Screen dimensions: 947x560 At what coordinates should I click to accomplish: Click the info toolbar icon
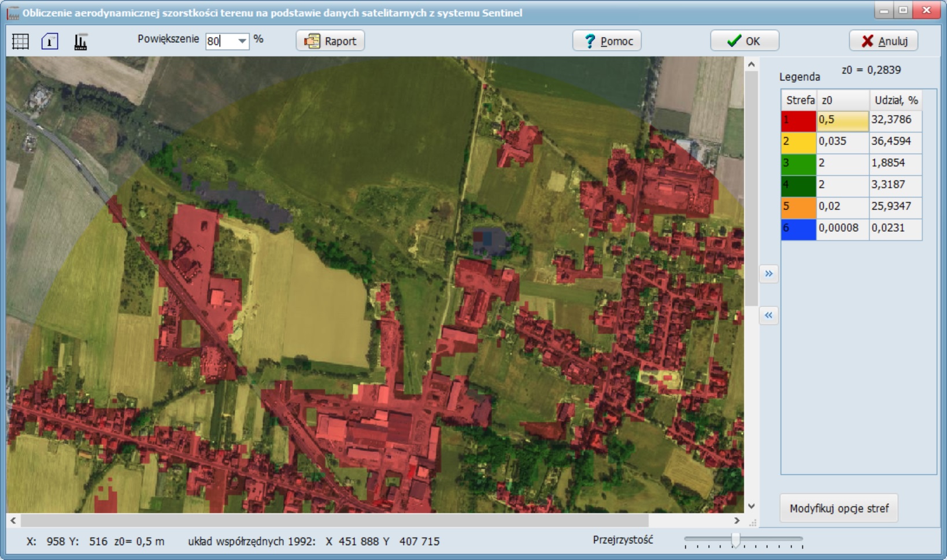pyautogui.click(x=50, y=41)
